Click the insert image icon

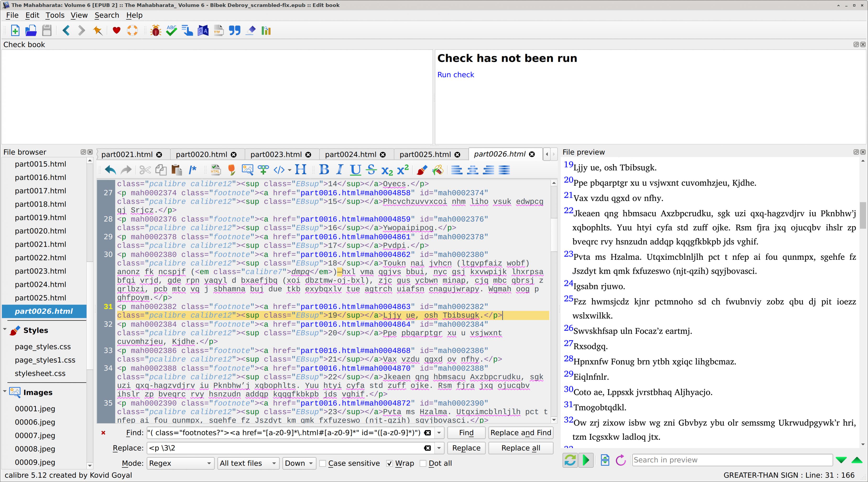247,170
